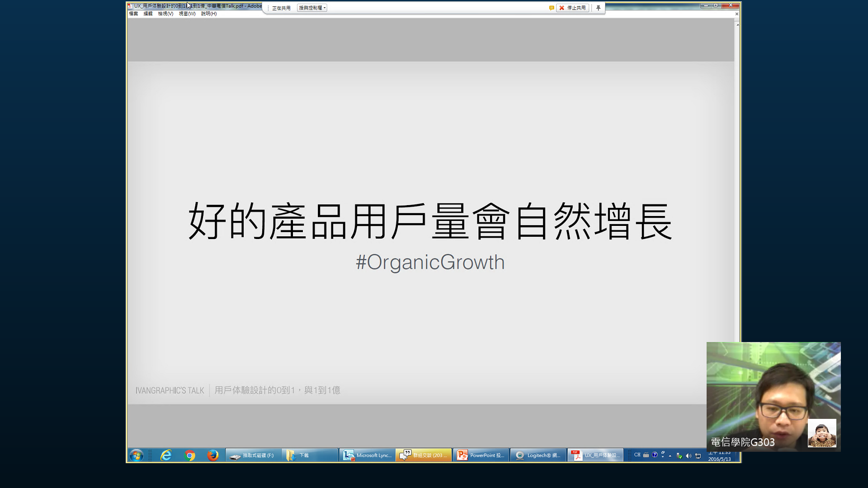Open Internet Explorer from the taskbar
This screenshot has height=488, width=868.
pos(166,455)
